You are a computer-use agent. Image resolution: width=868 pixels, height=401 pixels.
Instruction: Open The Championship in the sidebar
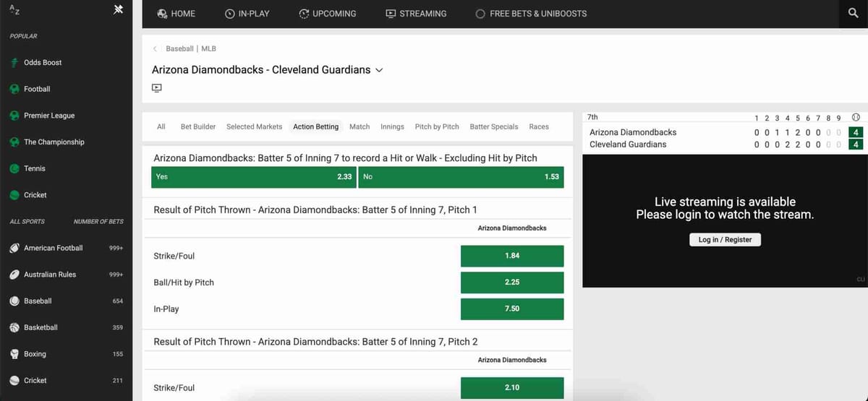click(x=54, y=142)
